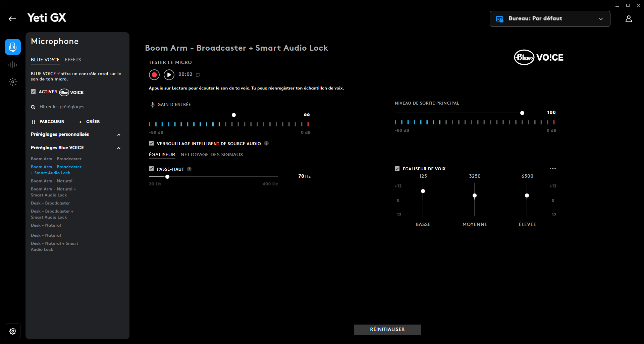Collapse the Préréglages personnalisés section
This screenshot has width=644, height=344.
[119, 134]
